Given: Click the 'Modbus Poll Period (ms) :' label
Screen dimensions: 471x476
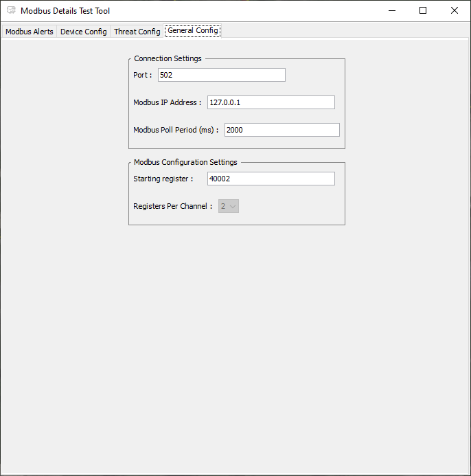Looking at the screenshot, I should tap(176, 130).
